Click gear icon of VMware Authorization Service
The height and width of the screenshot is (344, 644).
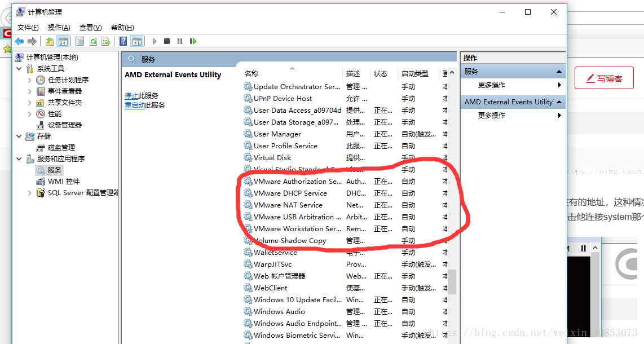point(248,181)
